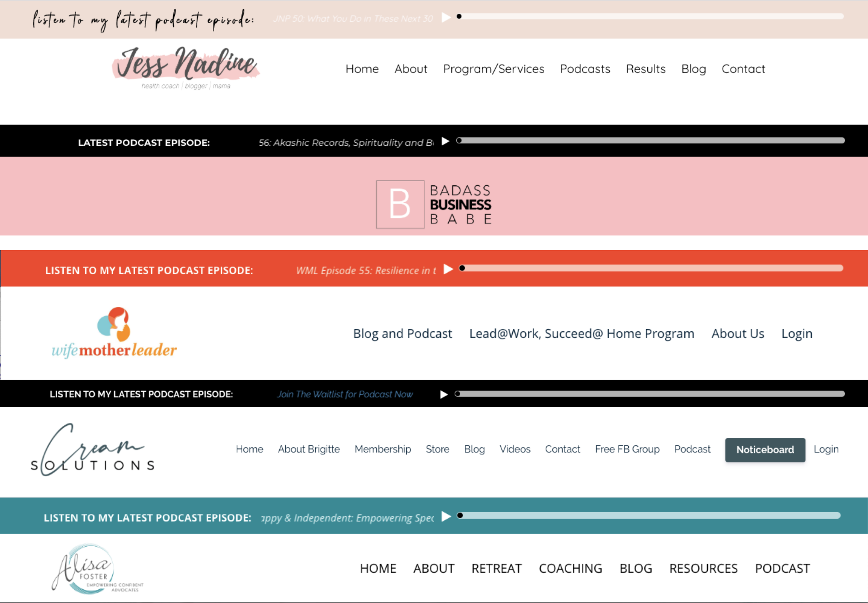Click the Happy & Independent episode title
This screenshot has height=603, width=868.
point(348,518)
